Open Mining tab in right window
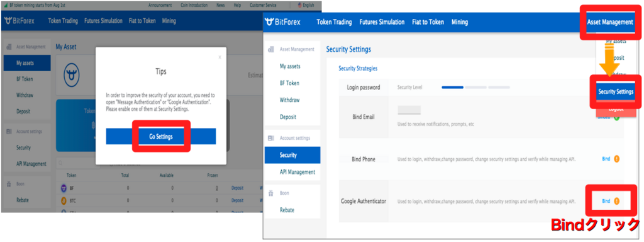The width and height of the screenshot is (644, 242). click(460, 22)
